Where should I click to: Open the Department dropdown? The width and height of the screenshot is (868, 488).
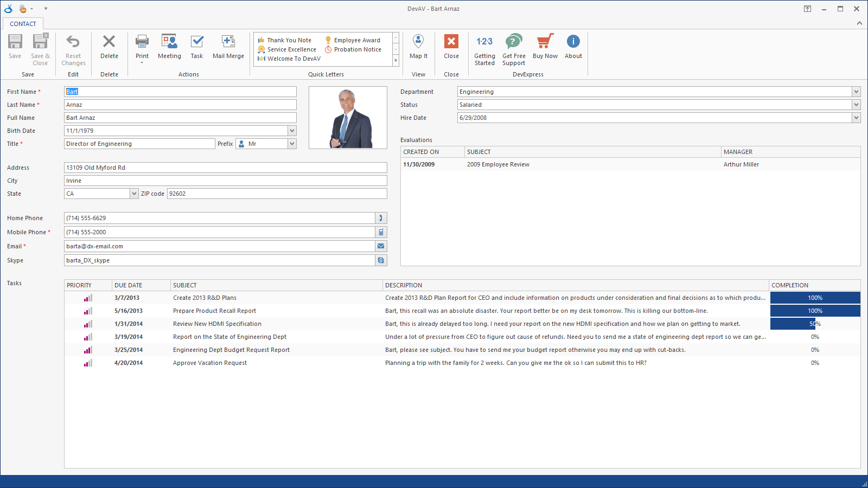click(856, 92)
